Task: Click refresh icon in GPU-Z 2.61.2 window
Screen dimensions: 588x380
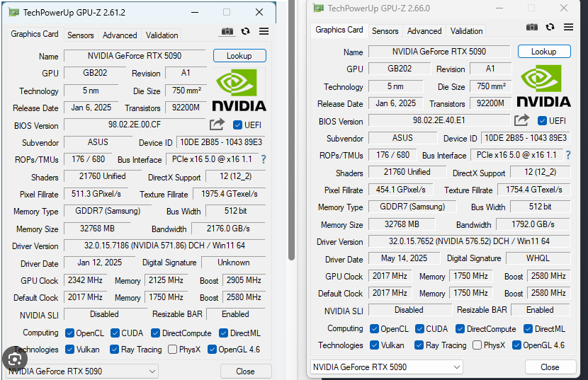Action: click(x=246, y=31)
